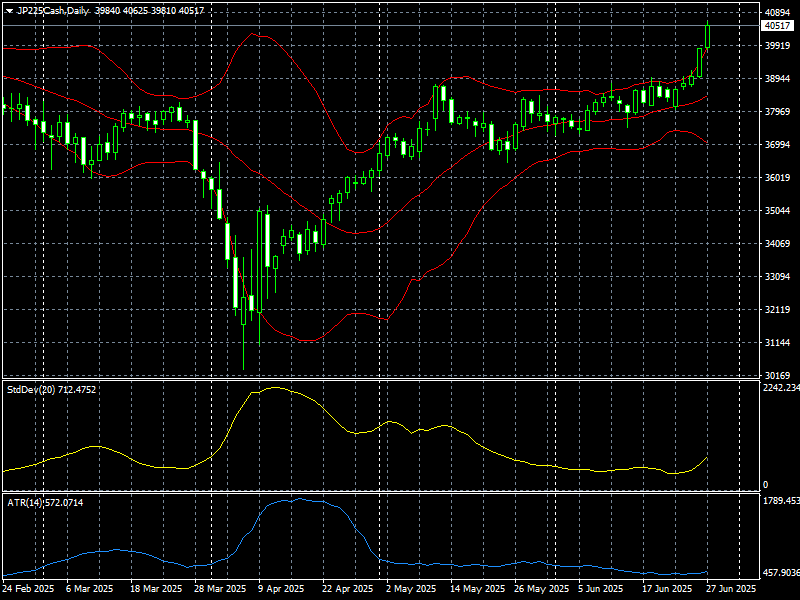This screenshot has height=600, width=800.
Task: Click the 27 Jun 2025 axis label
Action: [731, 587]
